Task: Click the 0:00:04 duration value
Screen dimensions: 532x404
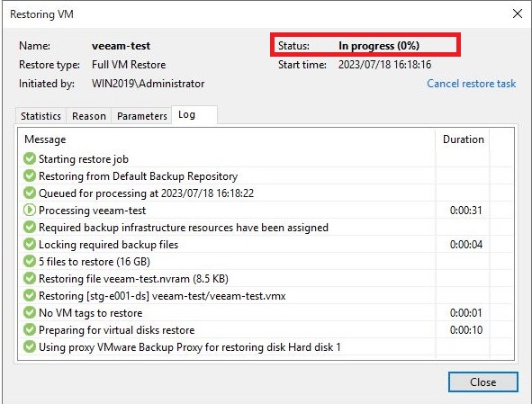Action: click(466, 245)
